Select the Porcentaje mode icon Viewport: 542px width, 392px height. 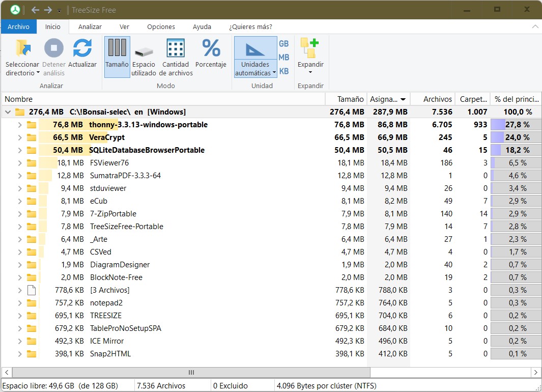click(x=211, y=49)
